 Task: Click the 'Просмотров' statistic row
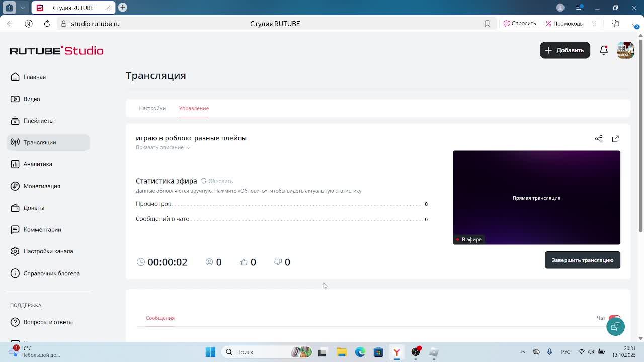(282, 204)
